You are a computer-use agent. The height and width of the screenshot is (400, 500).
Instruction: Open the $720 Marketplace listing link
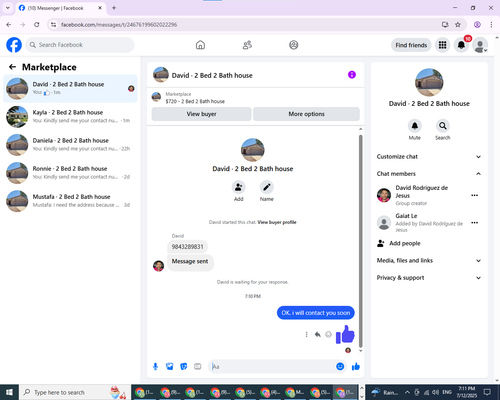pos(195,101)
